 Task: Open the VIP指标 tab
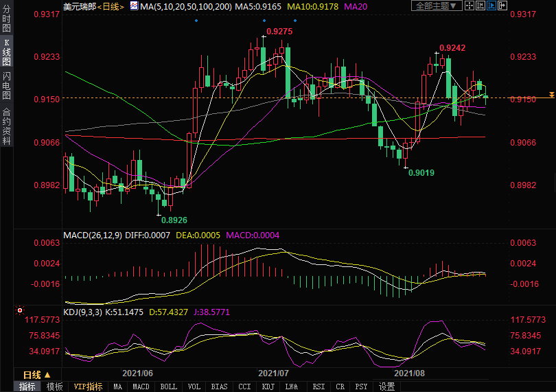click(89, 387)
